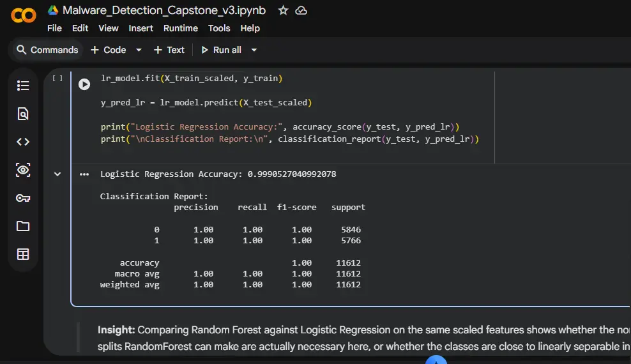Click the Run all button
Image resolution: width=631 pixels, height=364 pixels.
coord(222,50)
